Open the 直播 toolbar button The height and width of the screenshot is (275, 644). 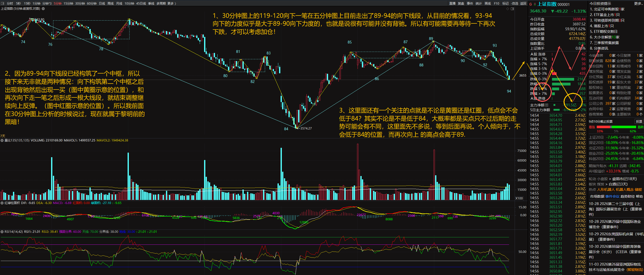452,3
